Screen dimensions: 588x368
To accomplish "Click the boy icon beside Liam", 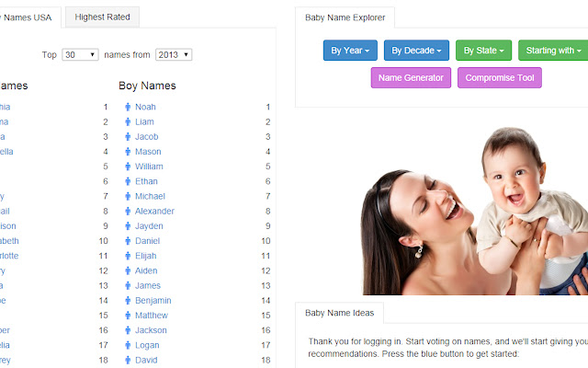I will coord(128,121).
